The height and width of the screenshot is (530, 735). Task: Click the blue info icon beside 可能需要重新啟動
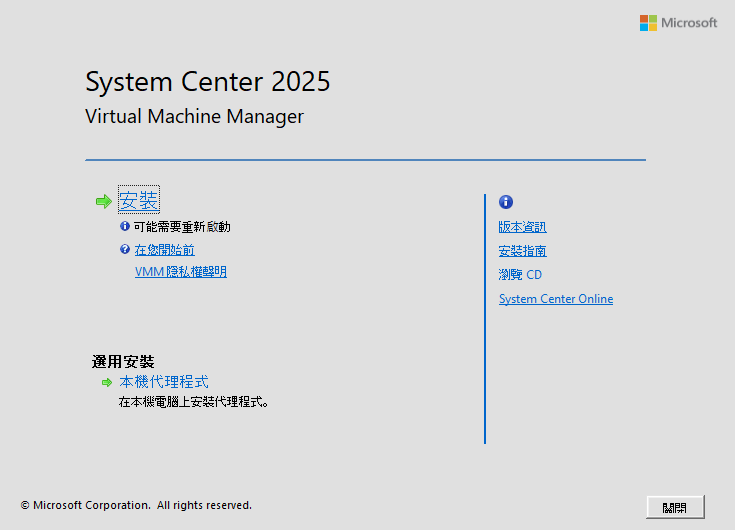(x=125, y=227)
